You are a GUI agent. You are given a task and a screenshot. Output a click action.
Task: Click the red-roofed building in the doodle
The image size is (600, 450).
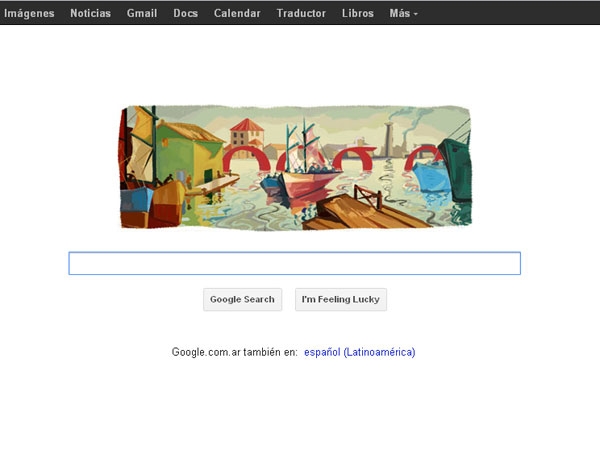tap(246, 136)
